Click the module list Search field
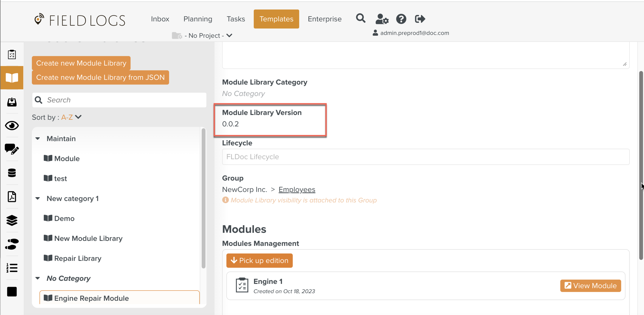The width and height of the screenshot is (644, 315). coord(124,100)
